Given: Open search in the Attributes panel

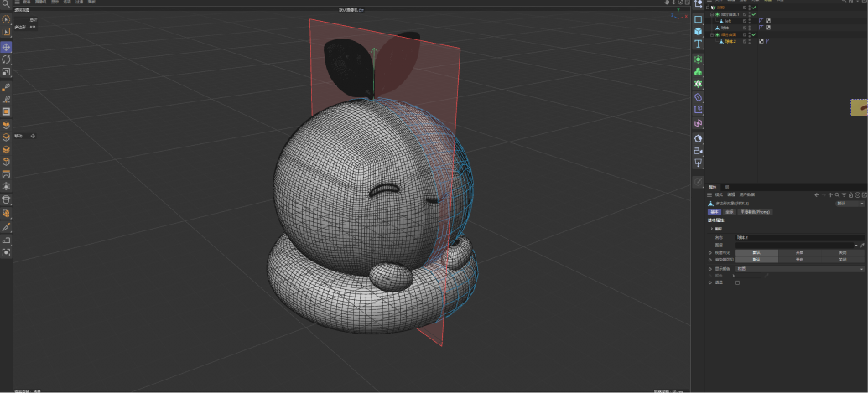Looking at the screenshot, I should pyautogui.click(x=837, y=195).
